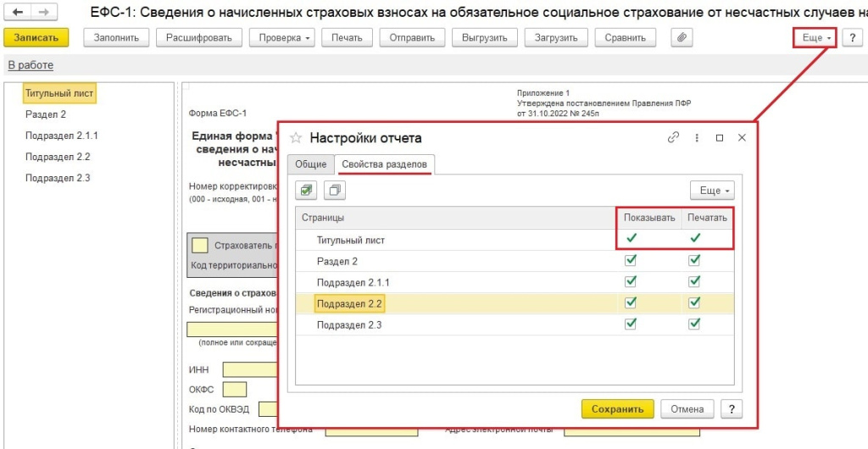
Task: Click the uncheck all boxes icon
Action: (335, 191)
